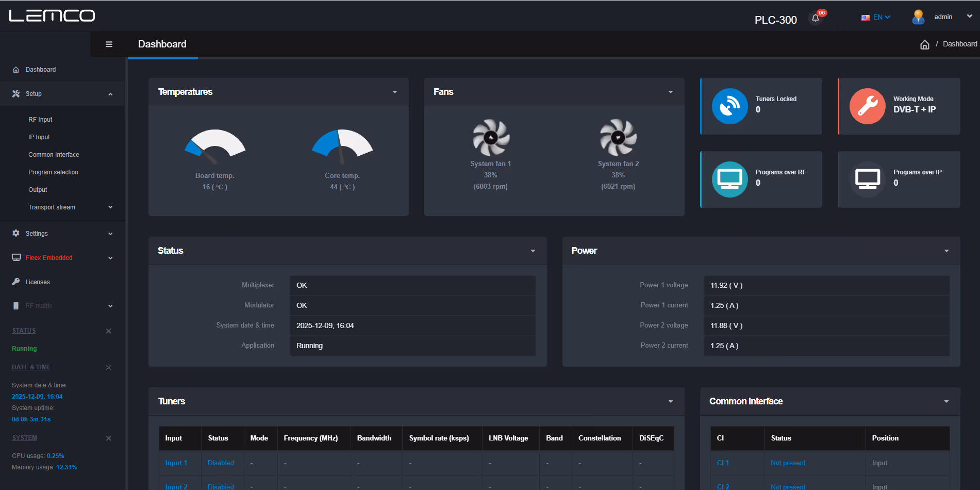Toggle the sidebar with the hamburger icon

click(x=109, y=44)
